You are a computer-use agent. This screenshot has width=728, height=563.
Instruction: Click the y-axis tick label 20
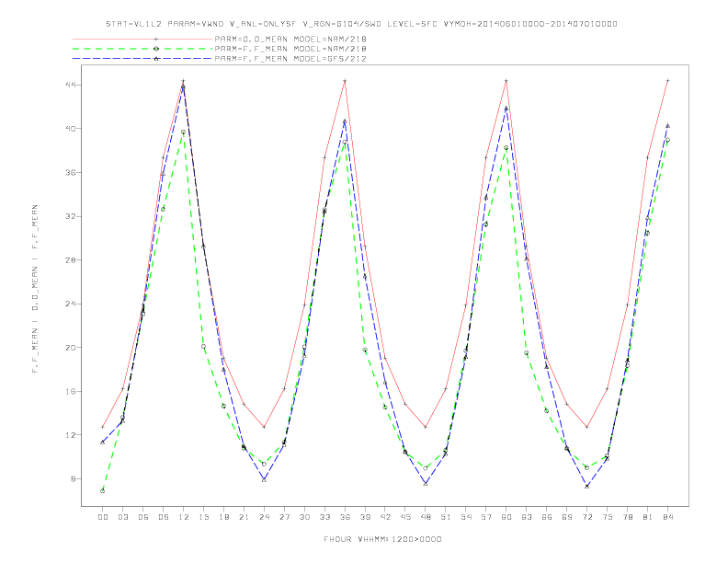click(71, 348)
